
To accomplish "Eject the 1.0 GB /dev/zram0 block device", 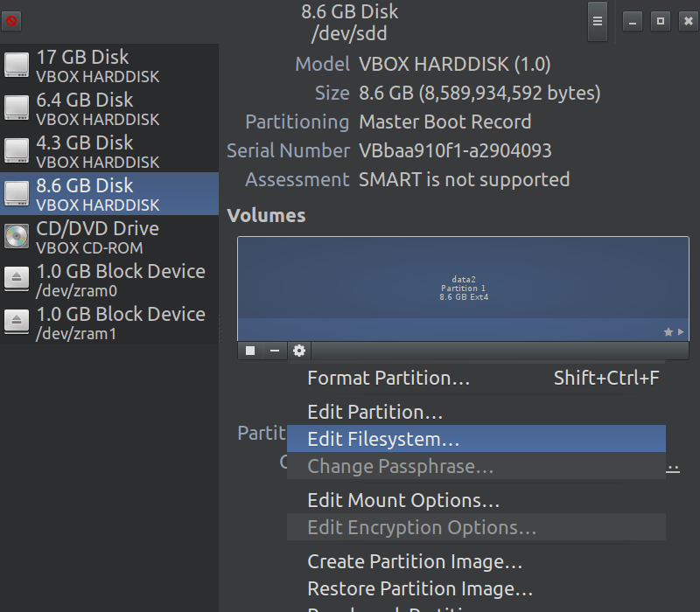I will [x=15, y=280].
